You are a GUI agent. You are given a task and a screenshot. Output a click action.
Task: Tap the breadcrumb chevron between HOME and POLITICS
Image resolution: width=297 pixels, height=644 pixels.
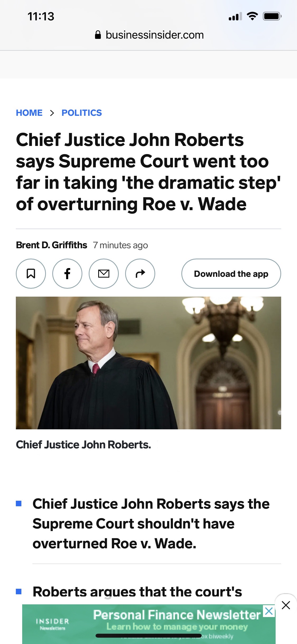[x=52, y=113]
